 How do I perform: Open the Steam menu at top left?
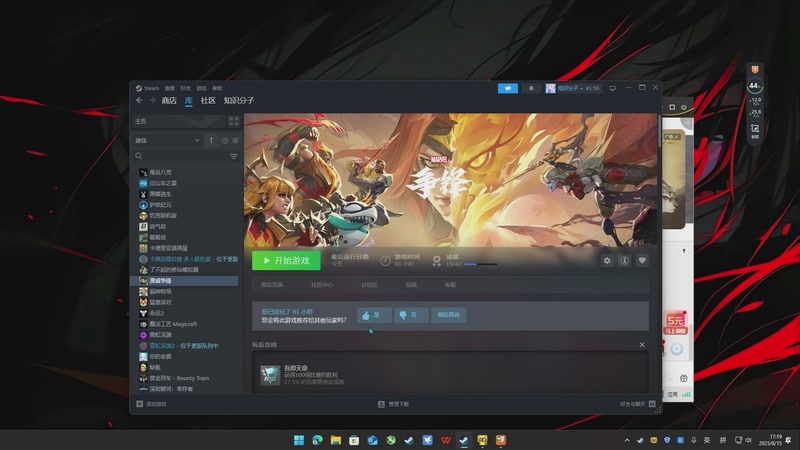147,88
